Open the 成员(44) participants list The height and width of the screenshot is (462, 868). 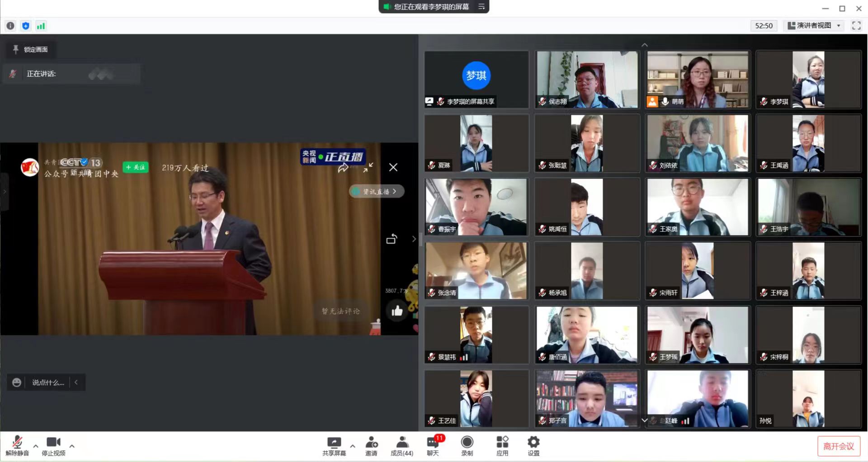click(402, 446)
